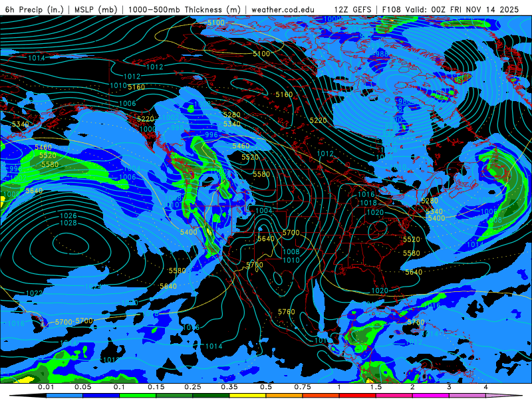
Task: Select the dark green 0.25–0.35 legend swatch
Action: point(211,396)
